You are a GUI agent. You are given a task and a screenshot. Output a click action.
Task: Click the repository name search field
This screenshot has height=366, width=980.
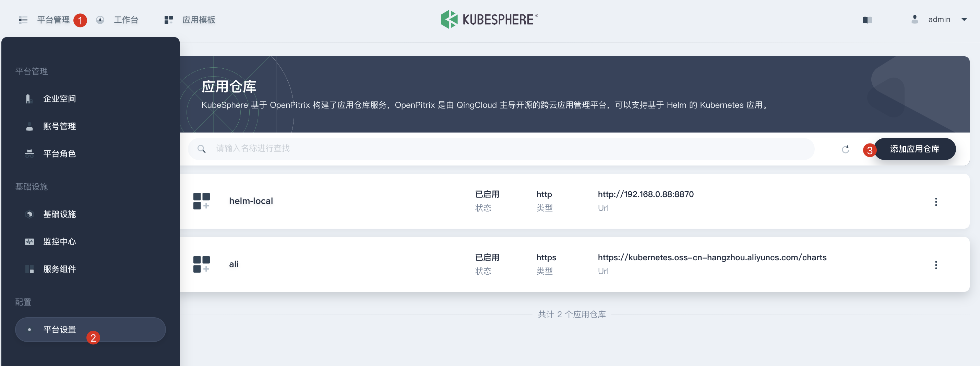point(501,149)
